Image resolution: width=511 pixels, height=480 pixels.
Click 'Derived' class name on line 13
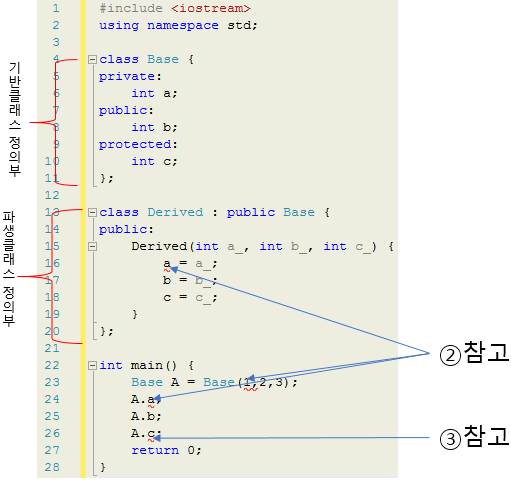[x=175, y=212]
